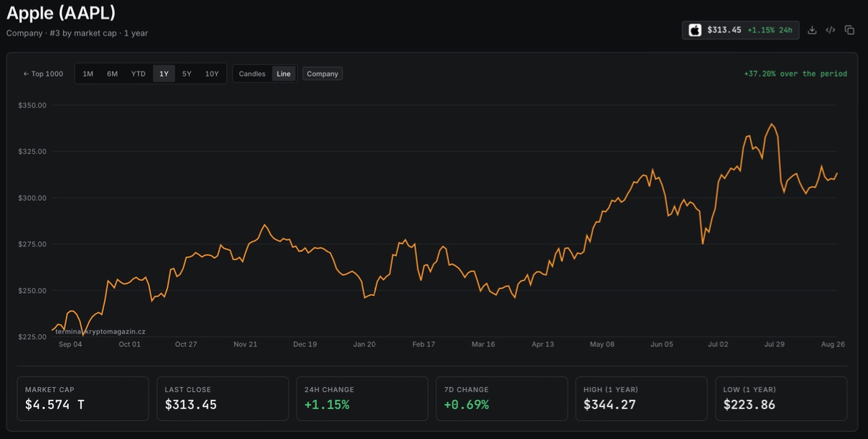Click the Sep 04 date label

pos(70,344)
